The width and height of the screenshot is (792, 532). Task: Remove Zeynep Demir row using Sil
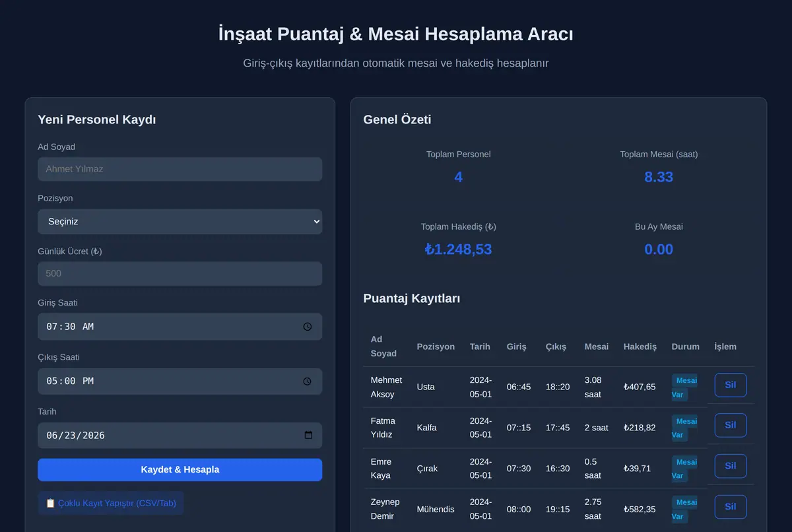pyautogui.click(x=731, y=507)
